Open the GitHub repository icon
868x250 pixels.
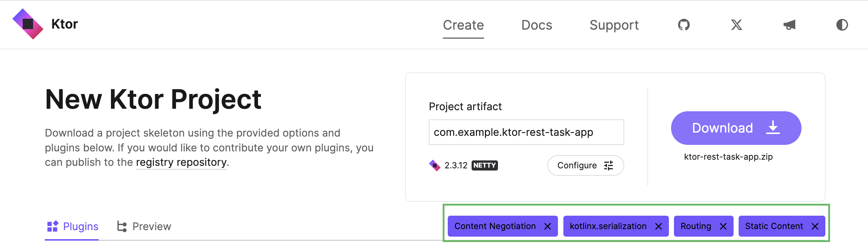[683, 25]
